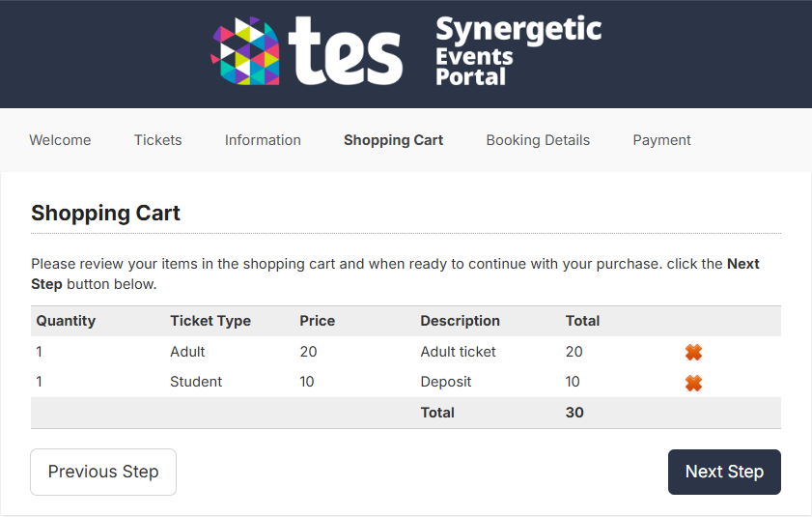The image size is (812, 517).
Task: Select the Shopping Cart tab
Action: [394, 140]
